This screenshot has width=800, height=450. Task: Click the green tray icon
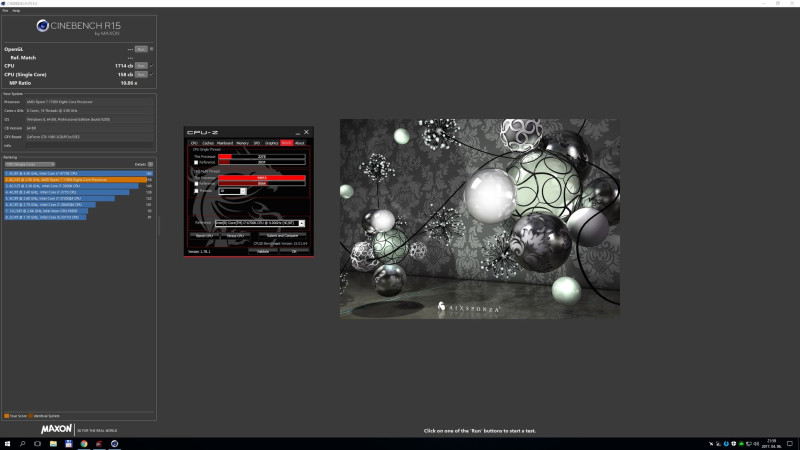[x=741, y=444]
